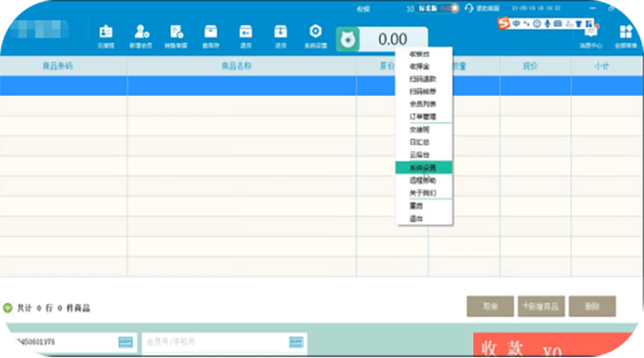Open the 消息中心 message center icon
Screen dimensions: 644x358
[x=591, y=37]
